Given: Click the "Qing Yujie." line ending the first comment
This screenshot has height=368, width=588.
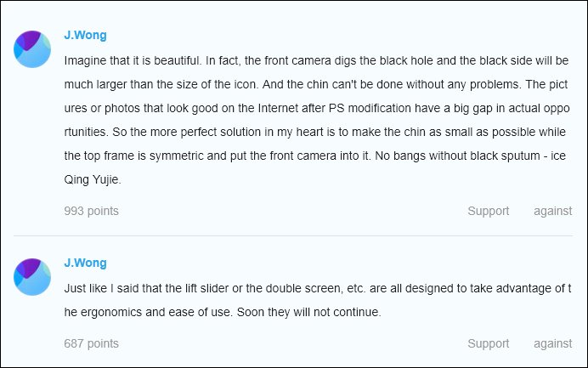Looking at the screenshot, I should pos(93,179).
